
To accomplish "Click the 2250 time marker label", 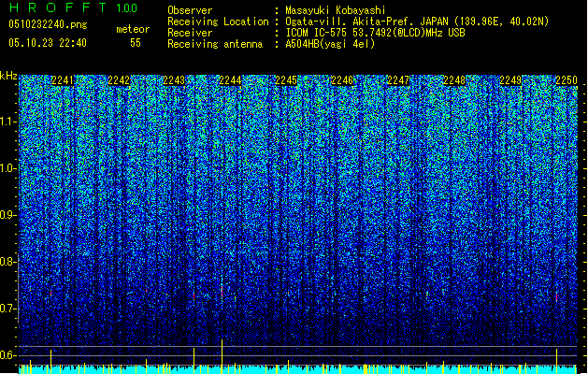I will (566, 80).
